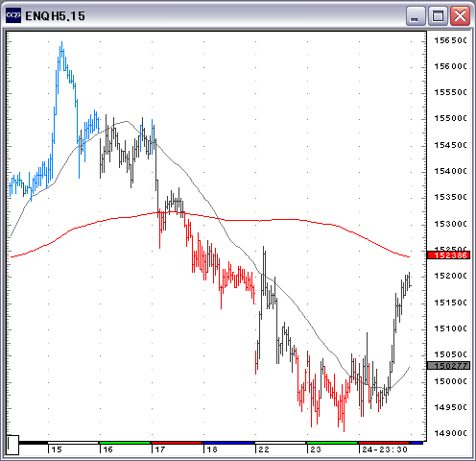This screenshot has height=461, width=476.
Task: Click the 155000 price axis label
Action: pyautogui.click(x=450, y=118)
